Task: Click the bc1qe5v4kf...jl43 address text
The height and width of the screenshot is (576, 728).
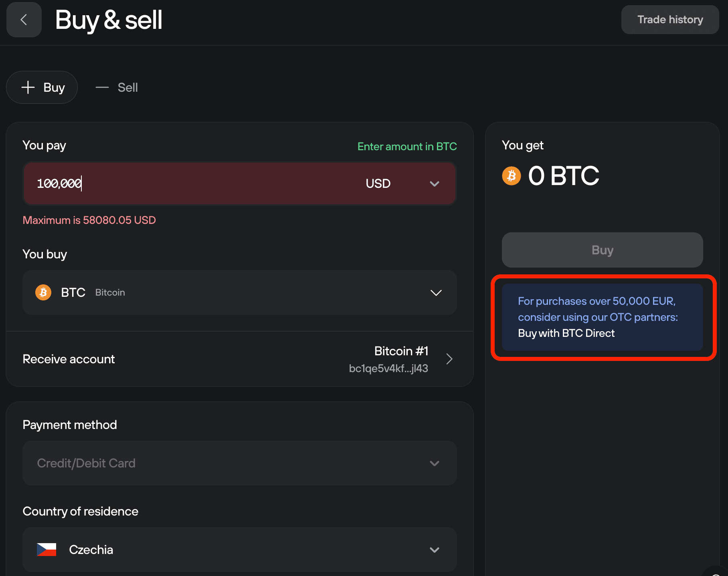Action: click(x=388, y=369)
